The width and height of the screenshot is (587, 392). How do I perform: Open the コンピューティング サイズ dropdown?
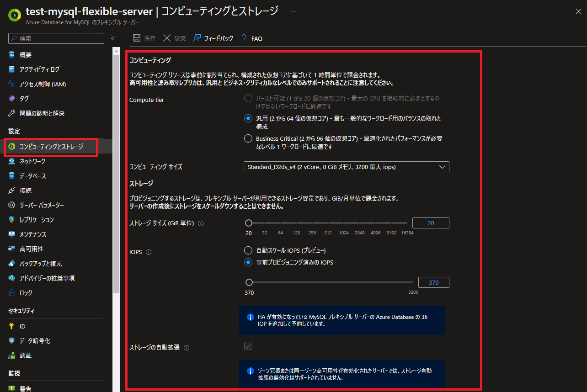(x=347, y=167)
